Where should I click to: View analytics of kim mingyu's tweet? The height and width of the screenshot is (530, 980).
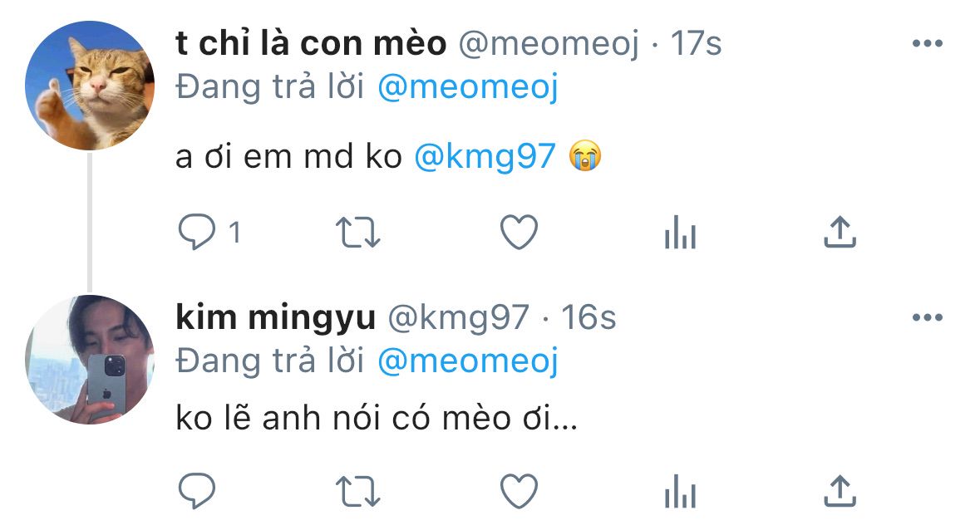pyautogui.click(x=680, y=491)
